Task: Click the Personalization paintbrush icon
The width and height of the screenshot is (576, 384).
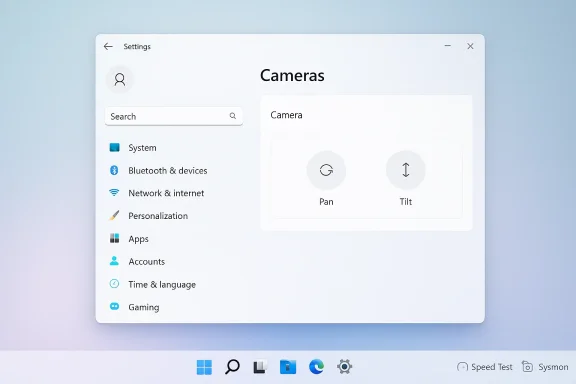Action: point(114,215)
